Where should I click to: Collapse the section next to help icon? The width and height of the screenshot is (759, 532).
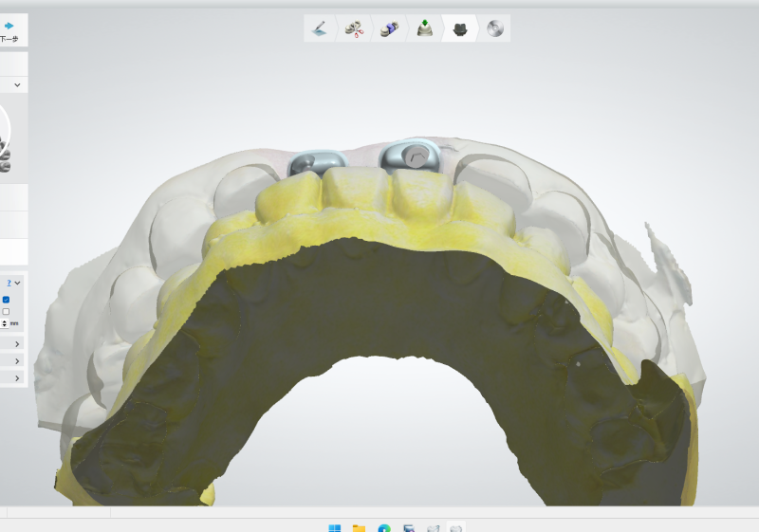[x=17, y=283]
